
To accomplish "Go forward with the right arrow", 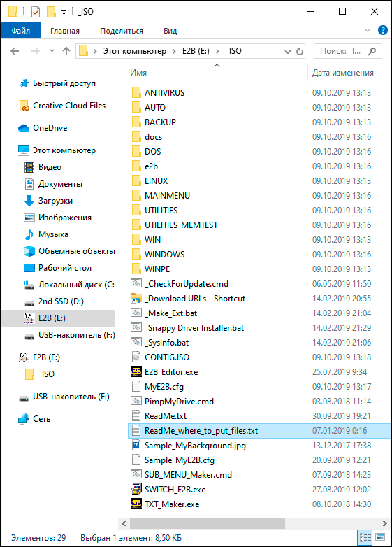I will 36,51.
